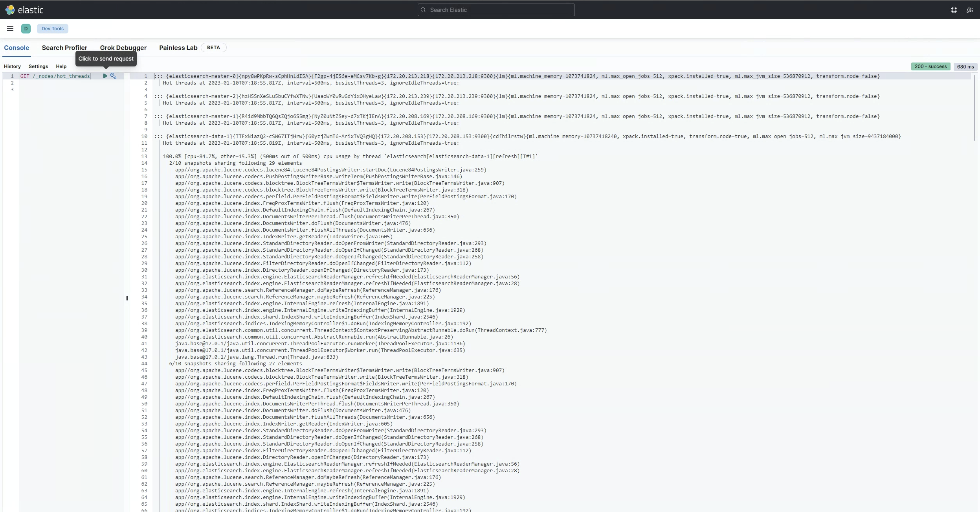Click the output pane vertical scrollbar
980x512 pixels.
tap(974, 108)
